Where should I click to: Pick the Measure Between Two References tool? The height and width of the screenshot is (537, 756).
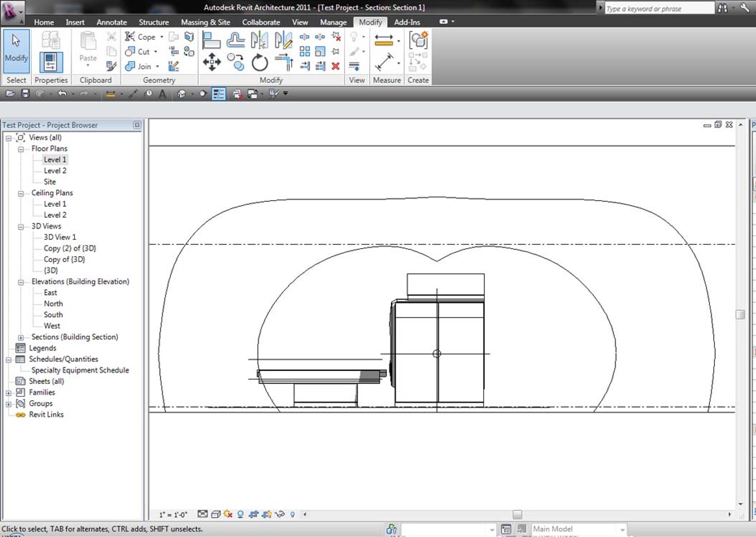(x=384, y=40)
